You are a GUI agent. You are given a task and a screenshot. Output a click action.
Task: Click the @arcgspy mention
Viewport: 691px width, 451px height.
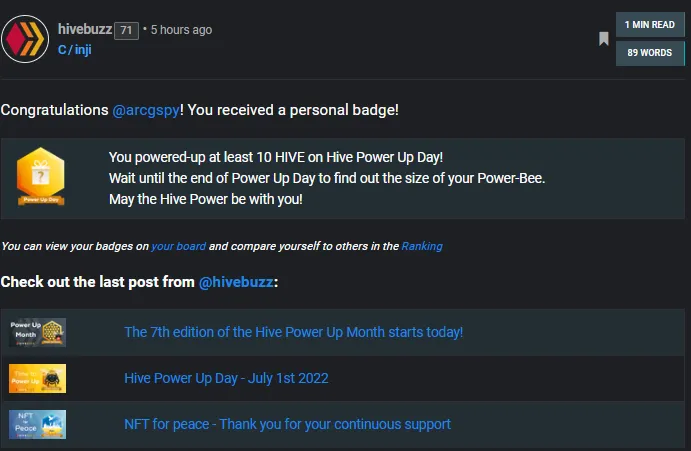coord(146,110)
